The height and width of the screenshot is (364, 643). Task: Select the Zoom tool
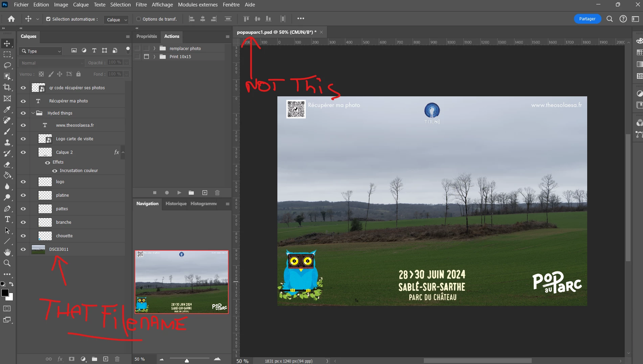7,263
